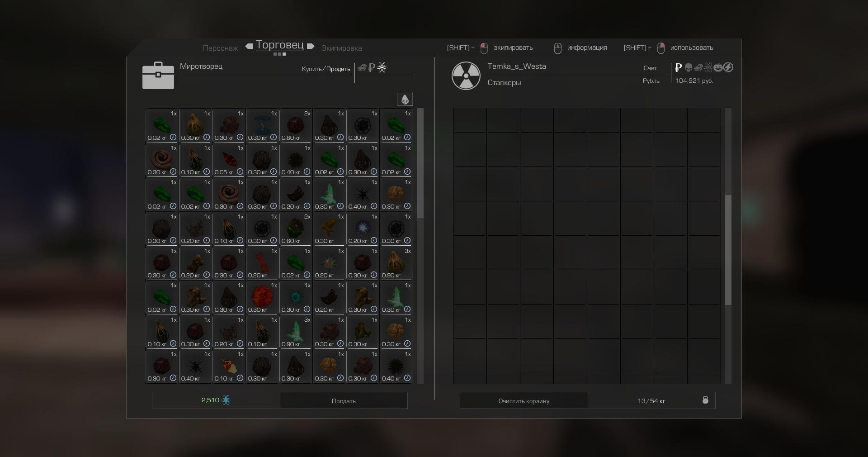
Task: Select the teal spiky 0.30 кг artifact
Action: (x=296, y=297)
